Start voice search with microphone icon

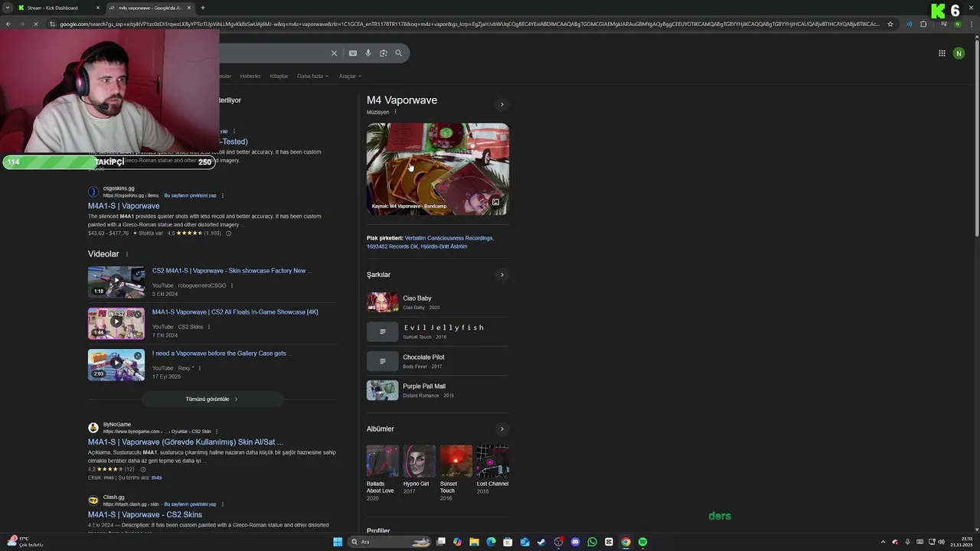pos(368,53)
